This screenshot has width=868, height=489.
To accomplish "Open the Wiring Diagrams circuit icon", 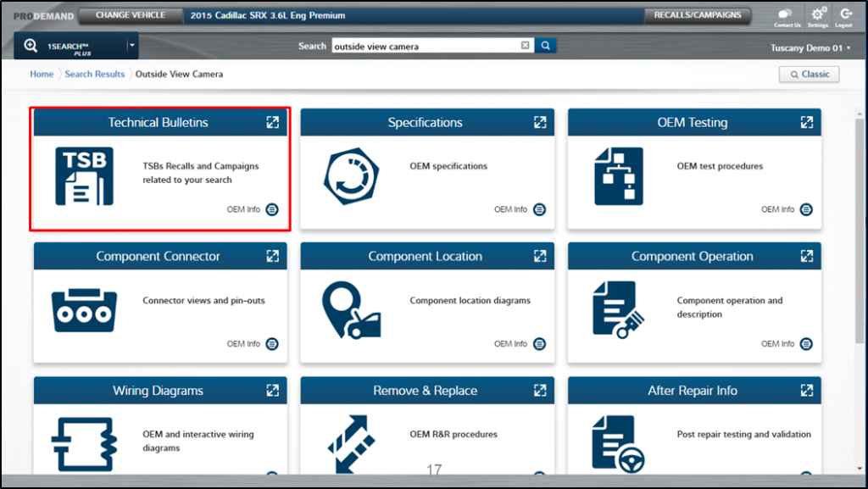I will click(x=84, y=442).
